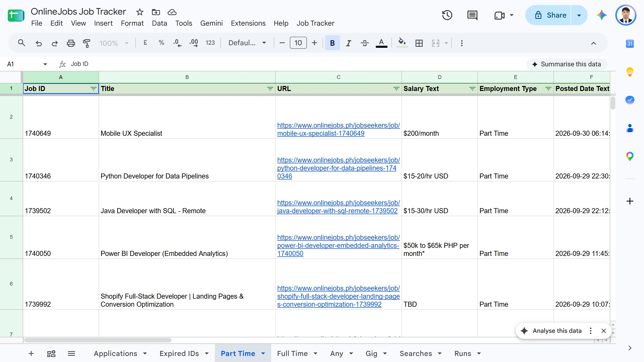This screenshot has width=644, height=362.
Task: Format as percent icon
Action: pyautogui.click(x=162, y=43)
